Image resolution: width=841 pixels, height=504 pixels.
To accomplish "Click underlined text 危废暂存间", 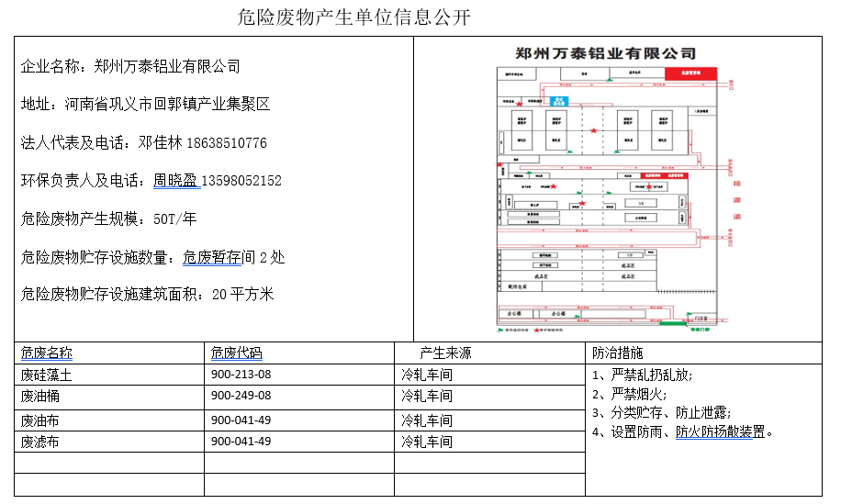I will point(219,257).
